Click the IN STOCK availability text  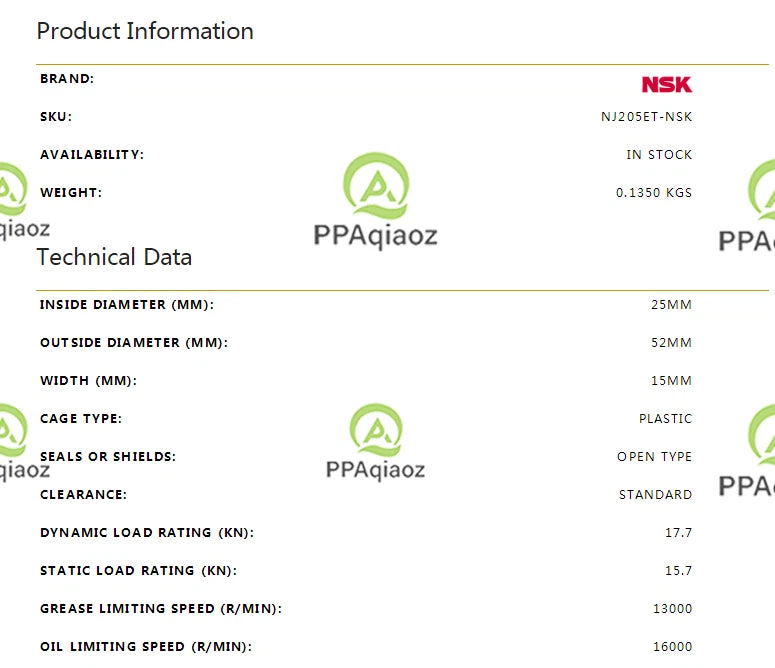click(659, 155)
